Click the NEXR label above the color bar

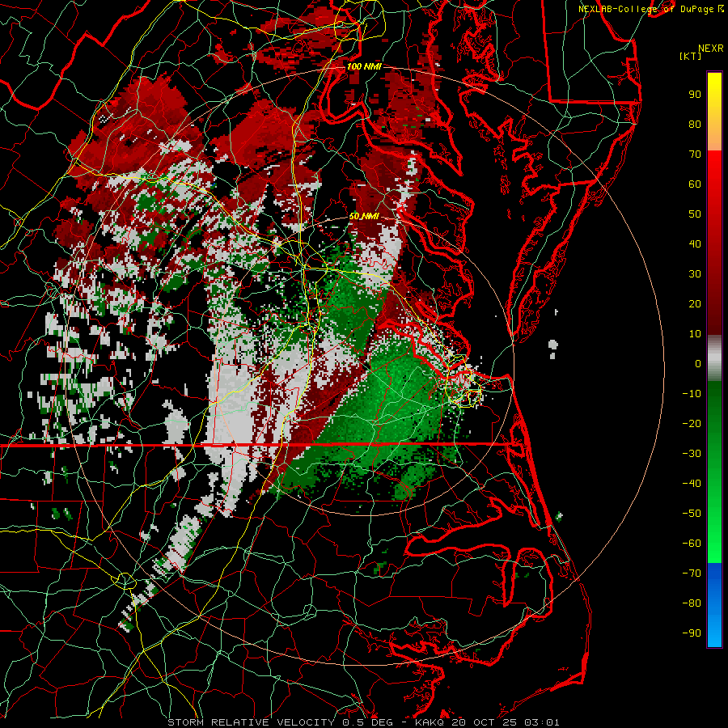(x=711, y=49)
